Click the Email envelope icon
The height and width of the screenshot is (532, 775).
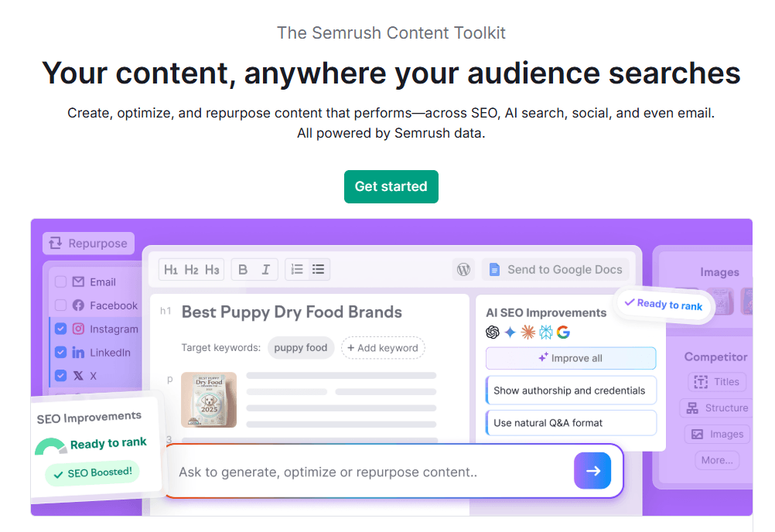78,282
